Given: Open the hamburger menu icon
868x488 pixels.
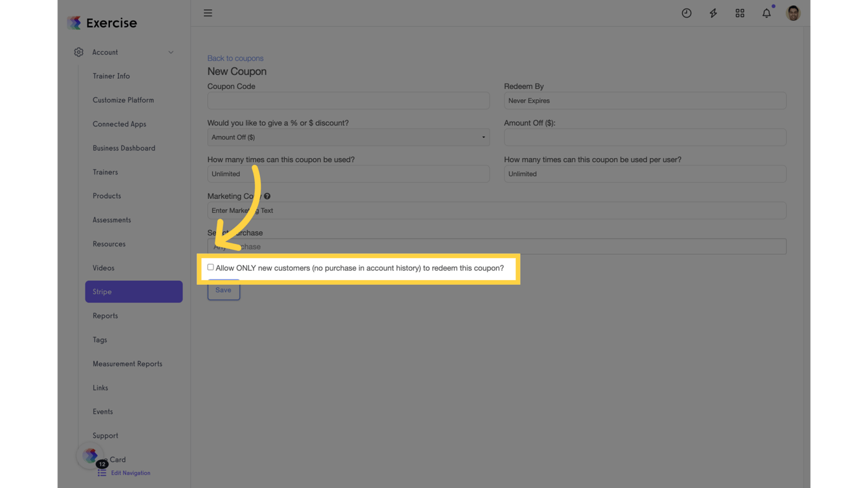Looking at the screenshot, I should click(x=208, y=13).
